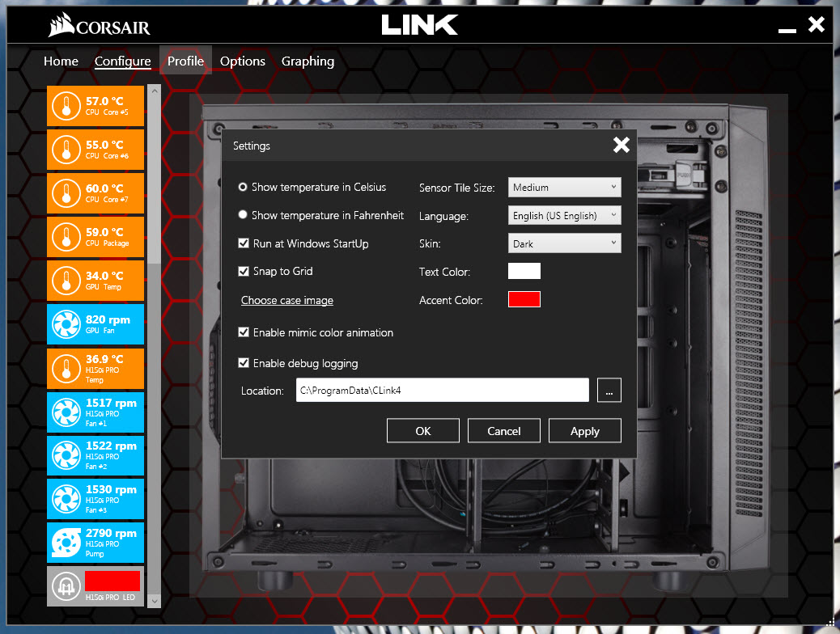
Task: Click the Choose case image link
Action: [287, 300]
